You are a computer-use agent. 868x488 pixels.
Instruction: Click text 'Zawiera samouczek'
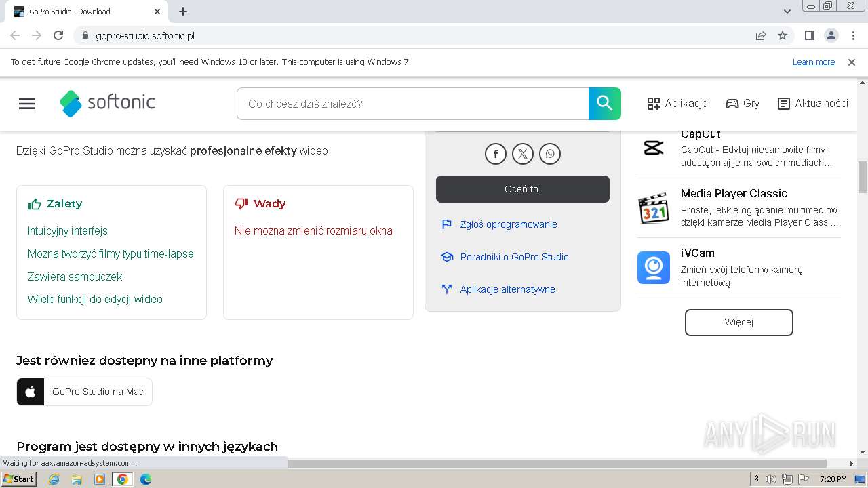(75, 277)
